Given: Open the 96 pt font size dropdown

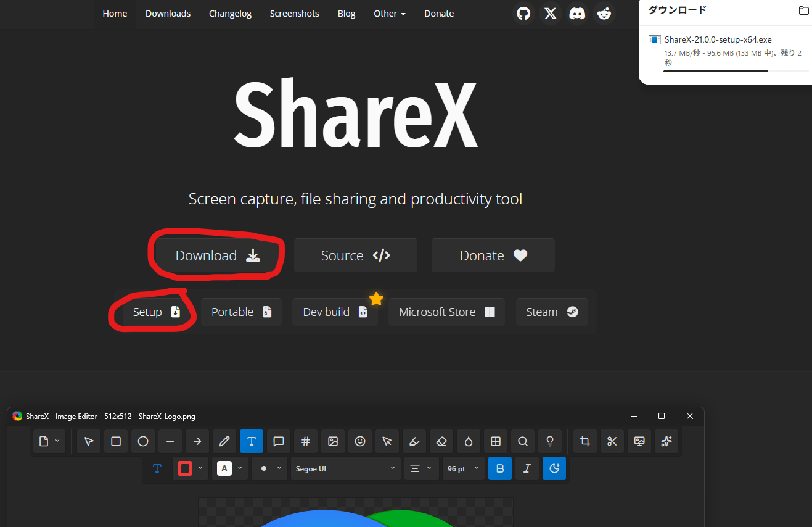Looking at the screenshot, I should (464, 469).
